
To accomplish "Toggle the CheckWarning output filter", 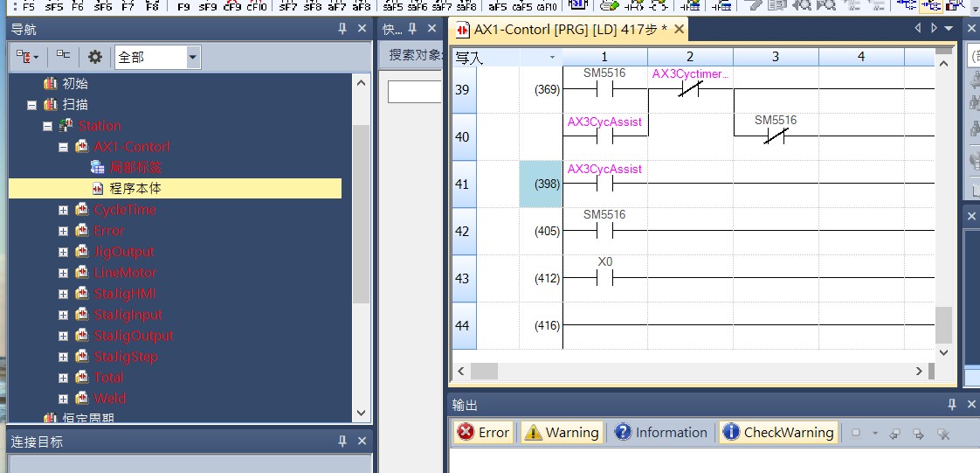I will pos(777,432).
